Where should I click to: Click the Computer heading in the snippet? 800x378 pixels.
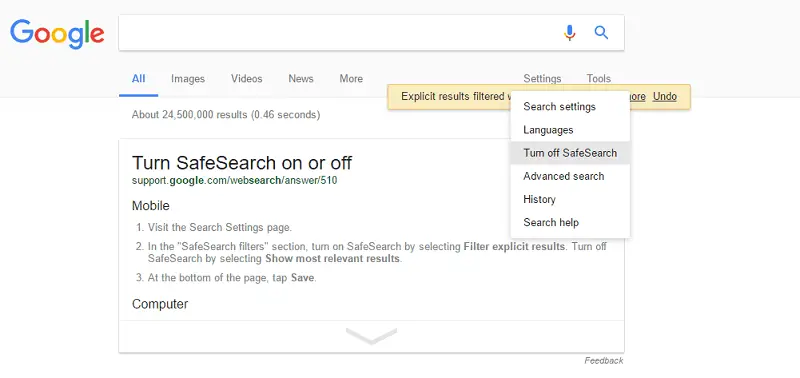click(x=160, y=304)
